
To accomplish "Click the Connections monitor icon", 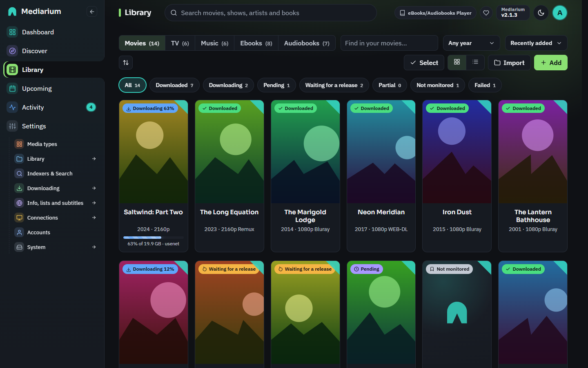I will [x=19, y=218].
